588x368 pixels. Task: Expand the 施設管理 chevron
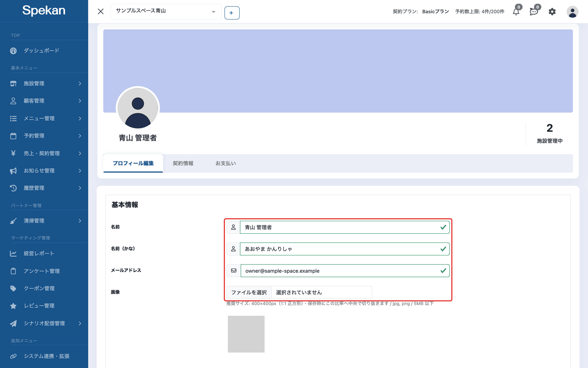point(80,84)
